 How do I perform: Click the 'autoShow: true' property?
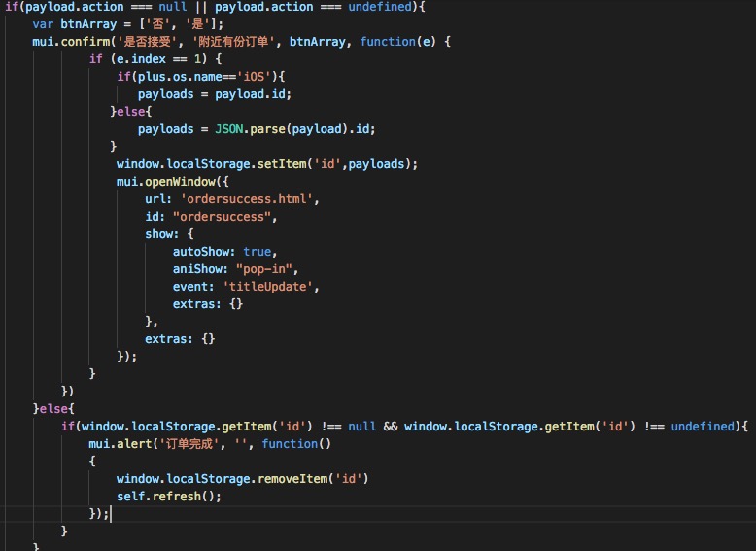[x=225, y=252]
